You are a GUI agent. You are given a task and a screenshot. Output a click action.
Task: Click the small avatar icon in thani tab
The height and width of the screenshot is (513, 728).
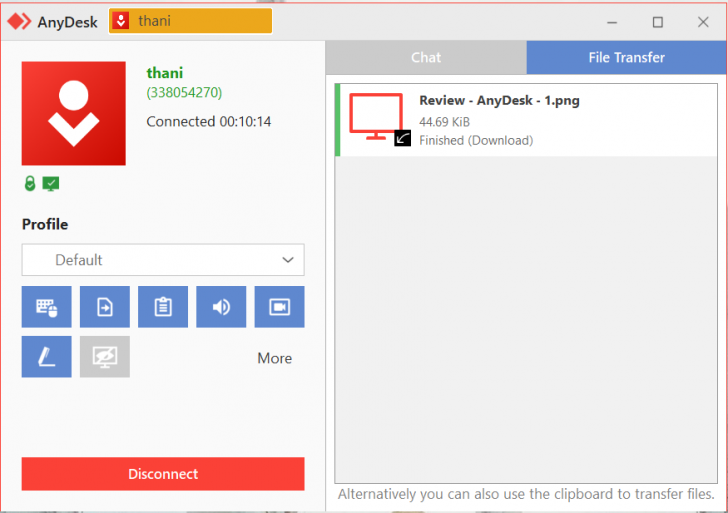121,21
